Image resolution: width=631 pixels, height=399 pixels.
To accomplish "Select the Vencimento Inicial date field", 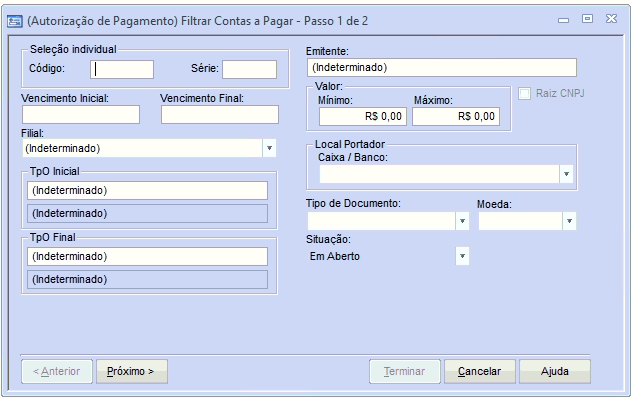I will coord(81,115).
